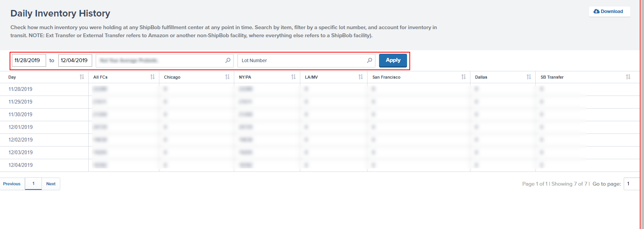Viewport: 644px width, 229px height.
Task: Open the start date field 11/28/2019
Action: [29, 60]
